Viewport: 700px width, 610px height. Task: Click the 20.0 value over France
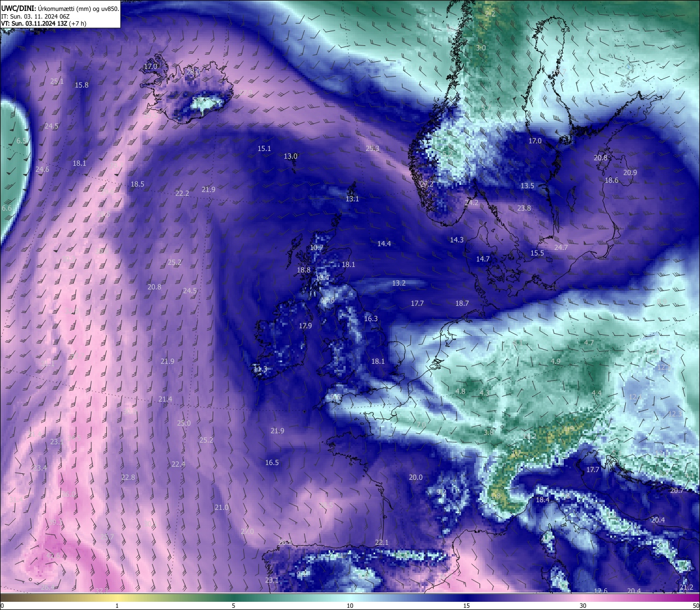[416, 478]
